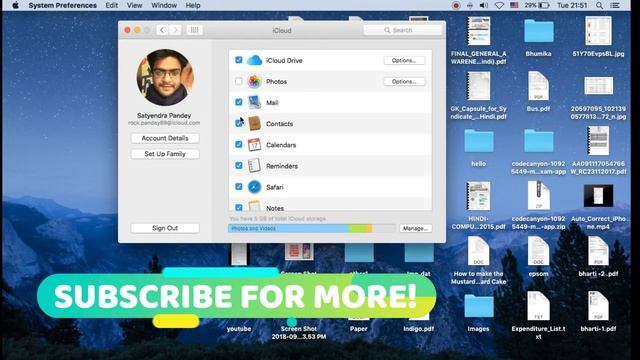This screenshot has height=360, width=640.
Task: Open the Help menu
Action: [x=193, y=5]
